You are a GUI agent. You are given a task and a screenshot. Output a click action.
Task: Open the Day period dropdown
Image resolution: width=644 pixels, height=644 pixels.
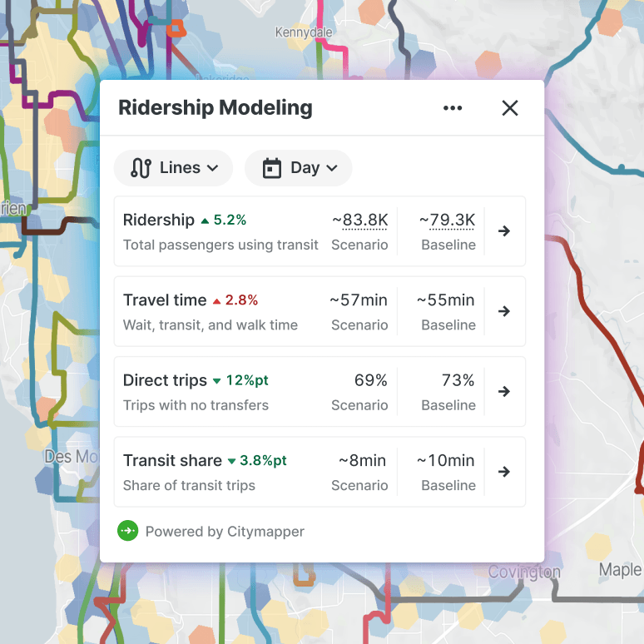pos(299,168)
